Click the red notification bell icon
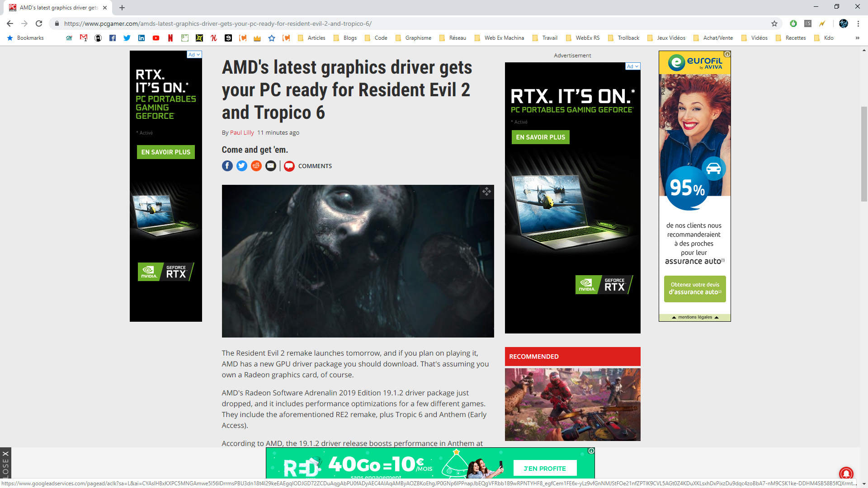This screenshot has width=868, height=488. [x=846, y=473]
